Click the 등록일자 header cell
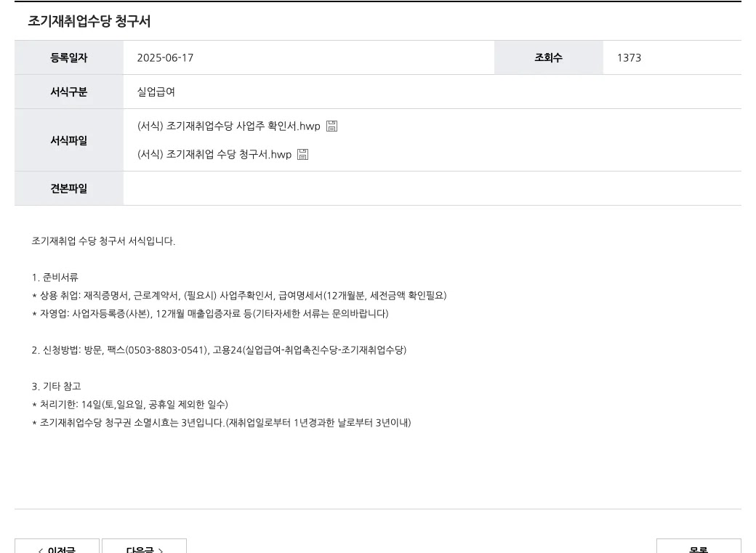The image size is (756, 553). pyautogui.click(x=69, y=58)
